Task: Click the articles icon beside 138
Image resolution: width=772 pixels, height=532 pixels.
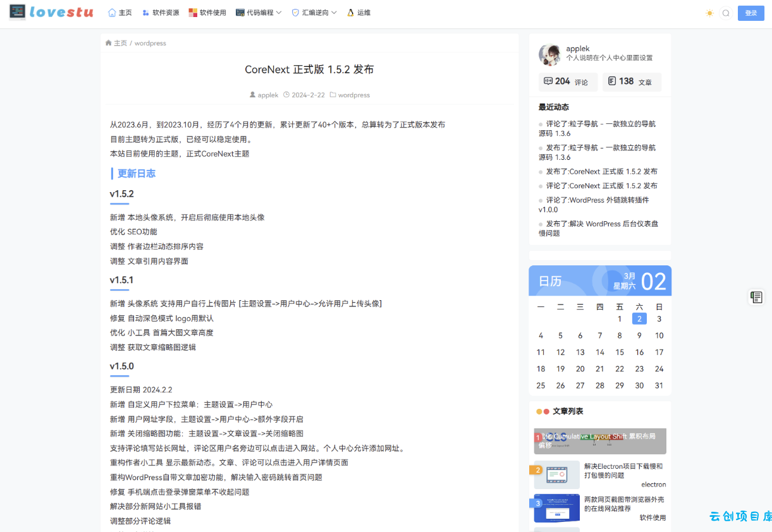Action: coord(612,82)
